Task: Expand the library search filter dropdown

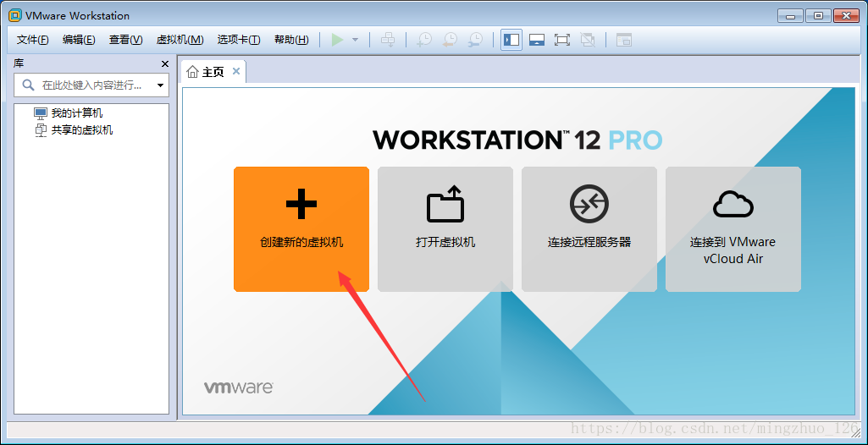Action: click(x=161, y=85)
